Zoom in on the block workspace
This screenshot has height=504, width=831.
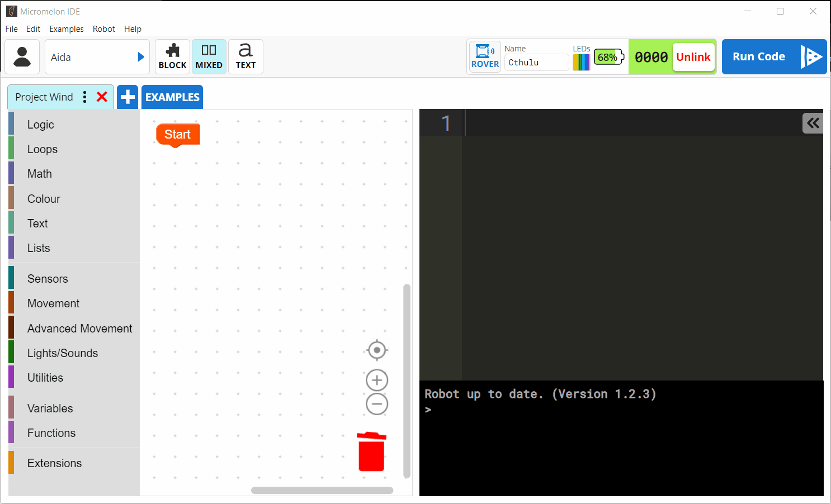pyautogui.click(x=377, y=381)
